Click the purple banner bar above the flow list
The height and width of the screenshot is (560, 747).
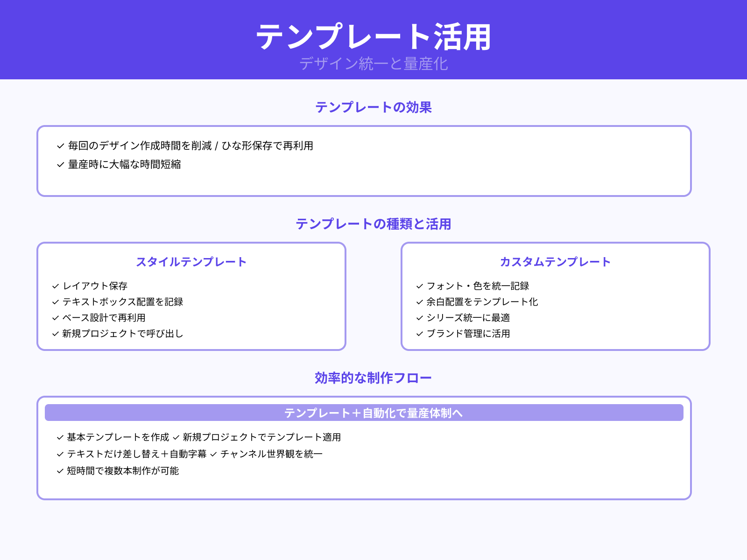(x=373, y=413)
